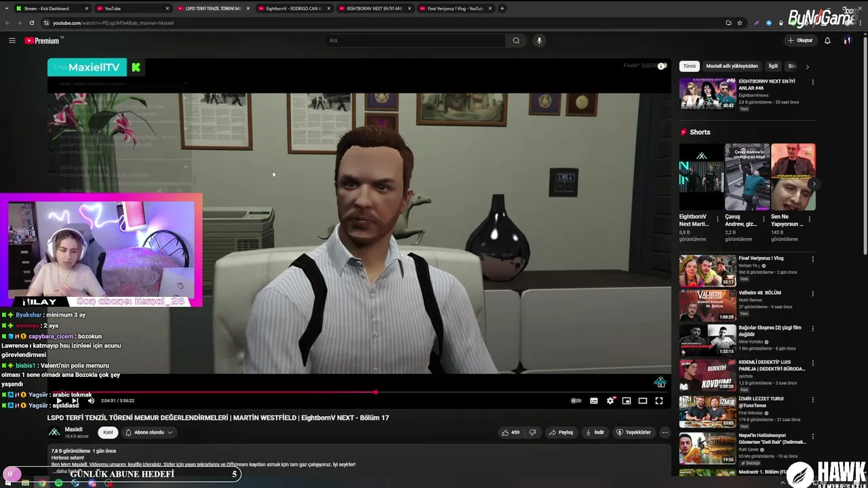Switch to the YouTube browser tab
Viewport: 868px width, 488px height.
[132, 8]
